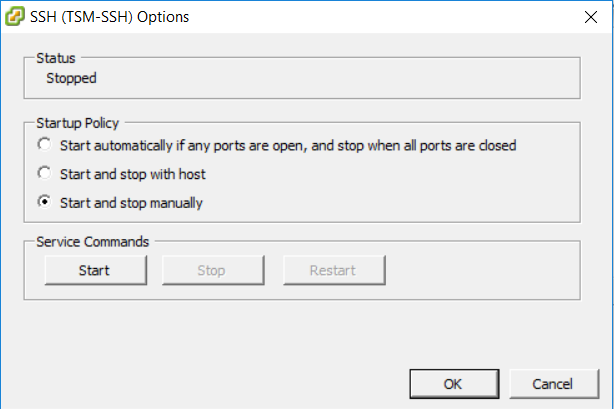Click the vSphere client icon in title bar

tap(15, 16)
